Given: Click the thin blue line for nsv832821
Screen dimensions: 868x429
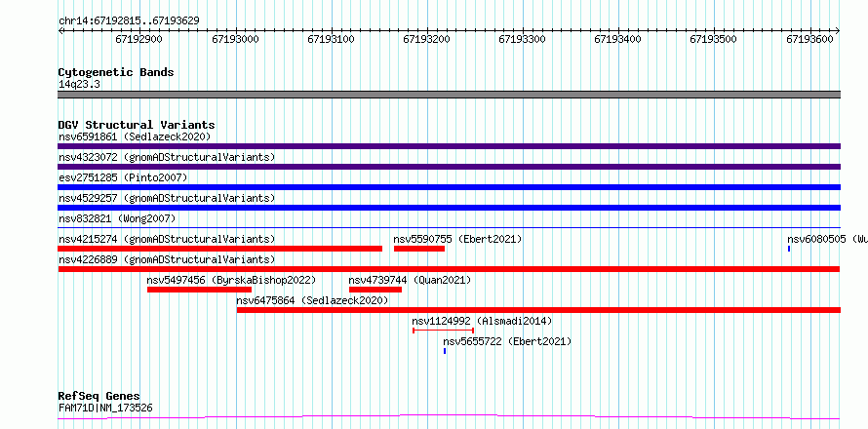Looking at the screenshot, I should 449,227.
